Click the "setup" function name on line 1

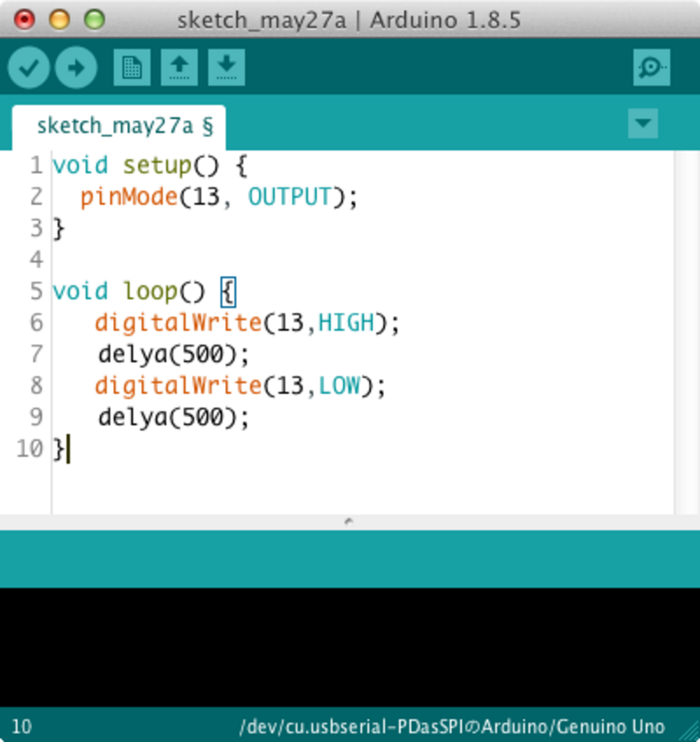tap(157, 165)
